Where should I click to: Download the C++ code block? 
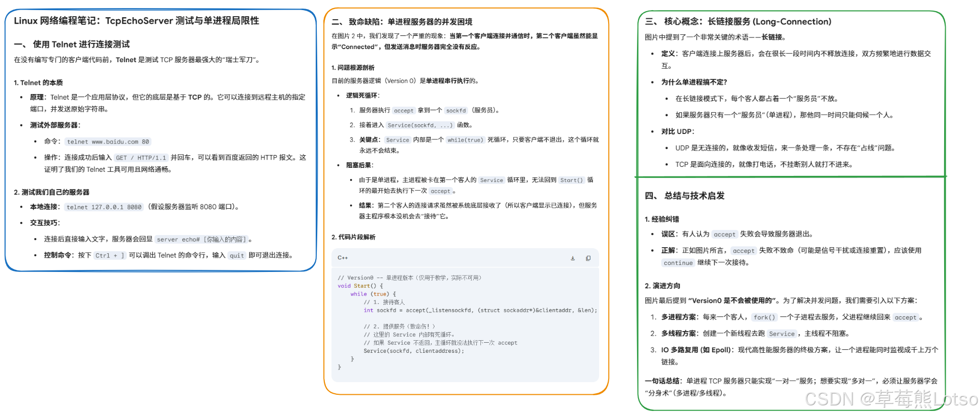pos(572,258)
